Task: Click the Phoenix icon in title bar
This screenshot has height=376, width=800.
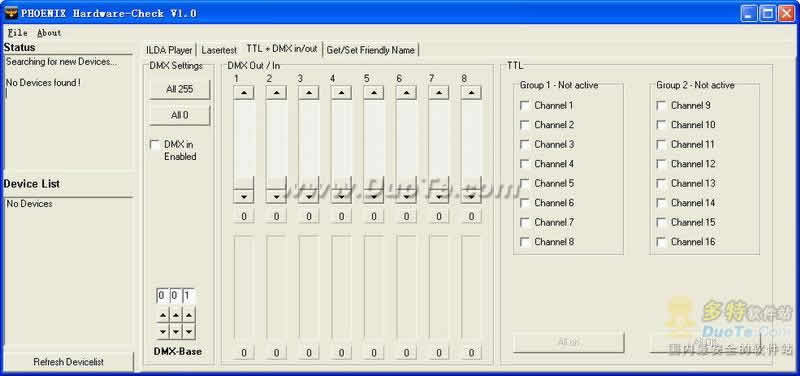Action: click(x=11, y=13)
